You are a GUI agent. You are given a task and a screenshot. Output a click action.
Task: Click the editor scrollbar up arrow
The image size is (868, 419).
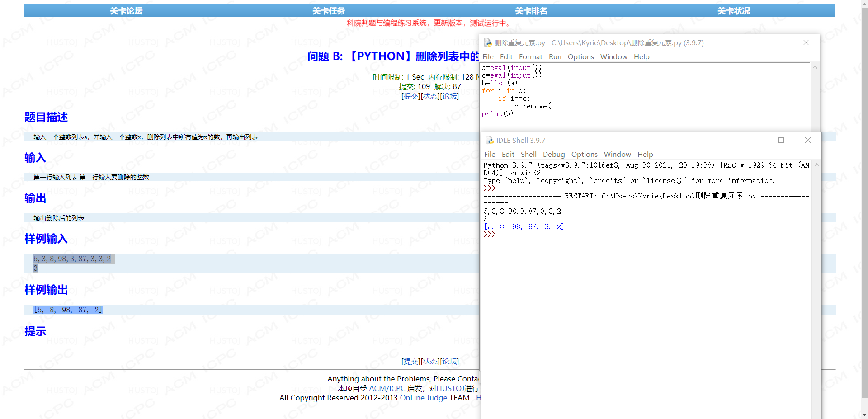pos(815,67)
